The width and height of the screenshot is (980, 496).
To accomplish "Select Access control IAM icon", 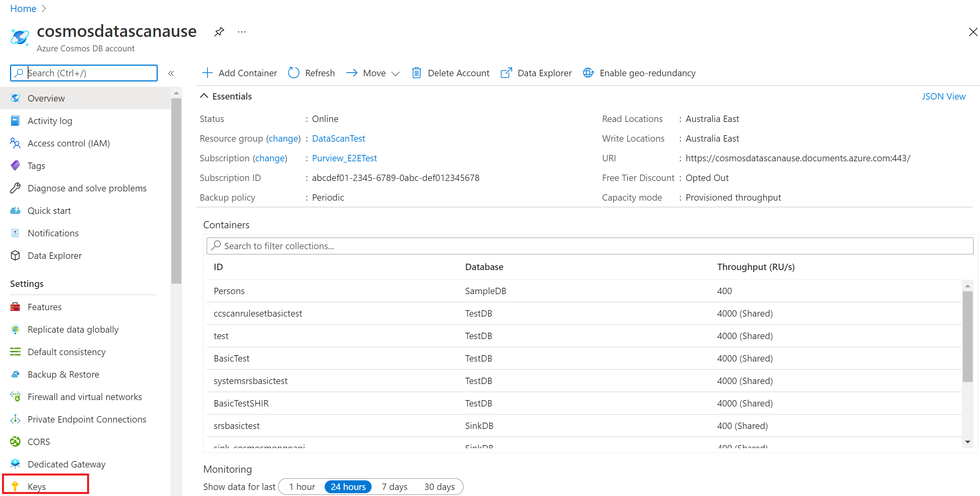I will click(16, 143).
